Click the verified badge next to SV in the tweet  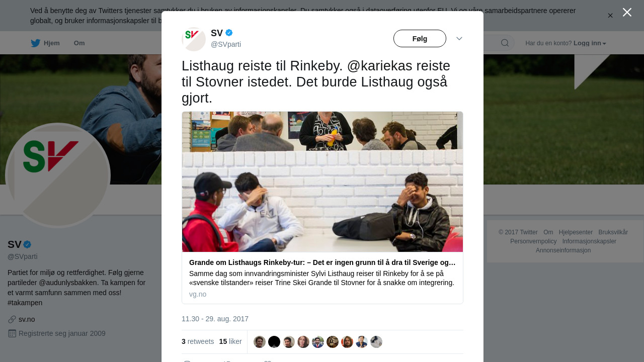click(x=229, y=33)
